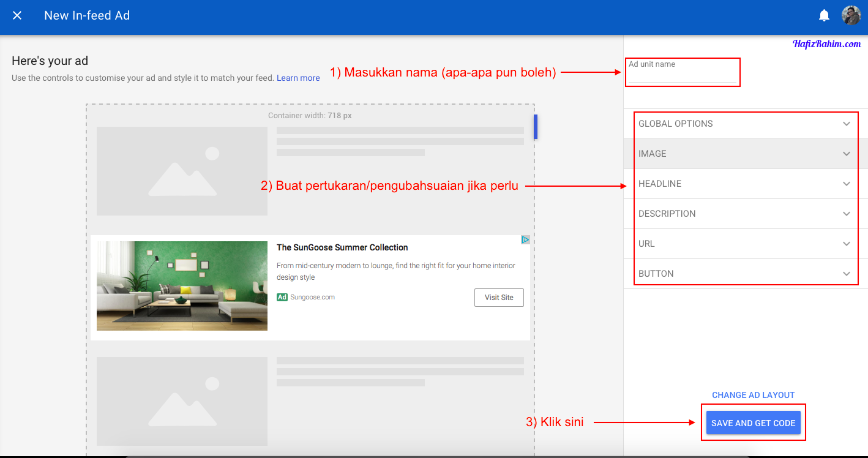Open the user account avatar
The height and width of the screenshot is (458, 868).
[x=851, y=15]
